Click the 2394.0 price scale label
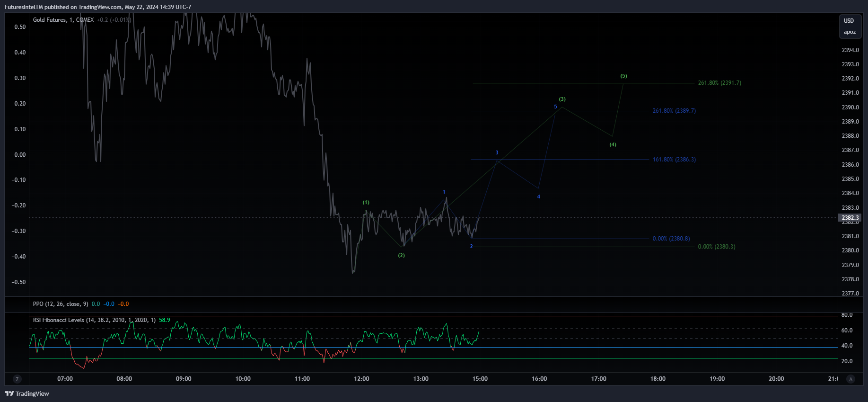Image resolution: width=868 pixels, height=402 pixels. 850,50
